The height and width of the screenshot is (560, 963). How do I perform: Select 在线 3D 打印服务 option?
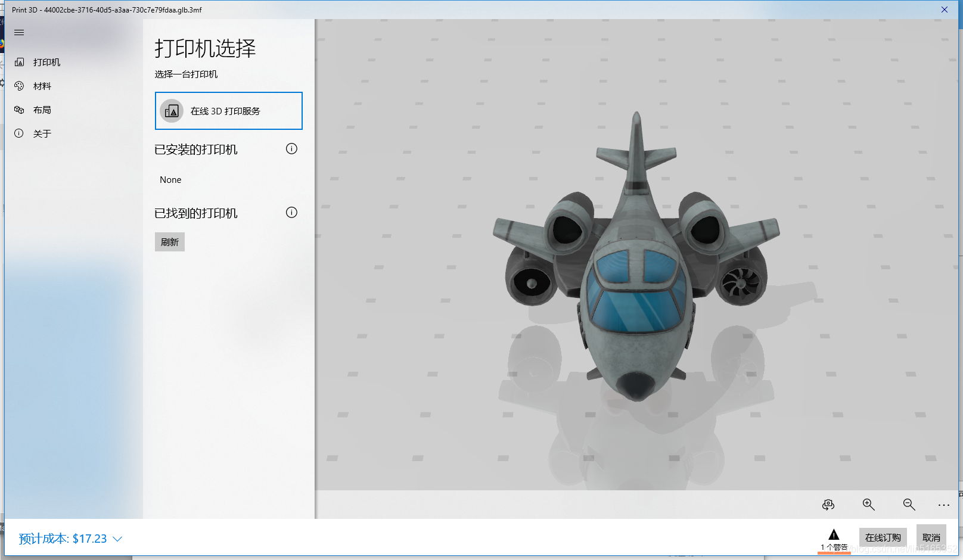click(x=229, y=111)
